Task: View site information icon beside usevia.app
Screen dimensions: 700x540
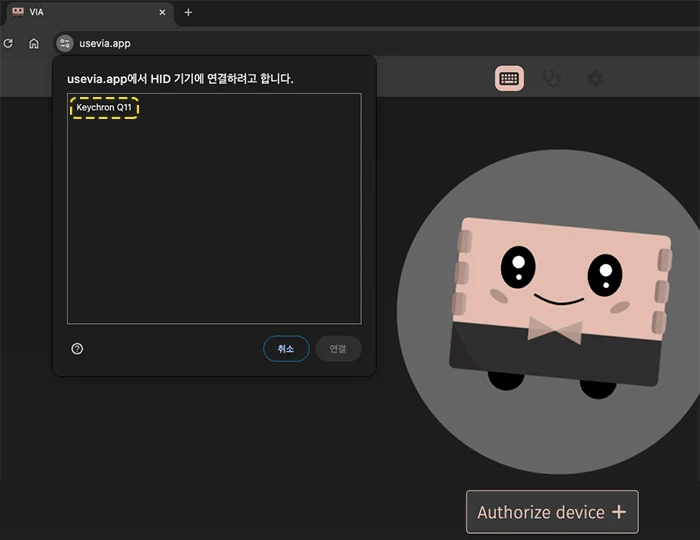Action: (65, 43)
